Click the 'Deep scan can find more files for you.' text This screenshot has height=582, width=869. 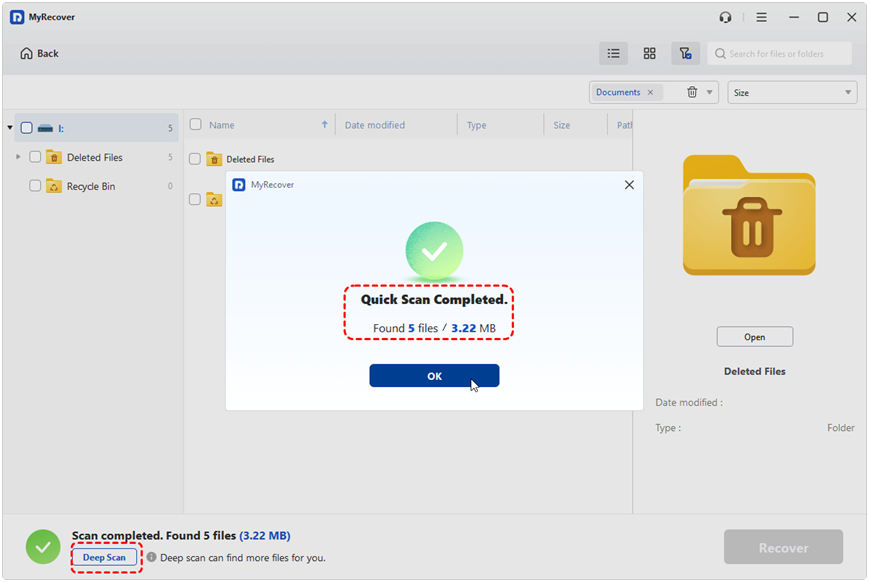click(x=243, y=558)
